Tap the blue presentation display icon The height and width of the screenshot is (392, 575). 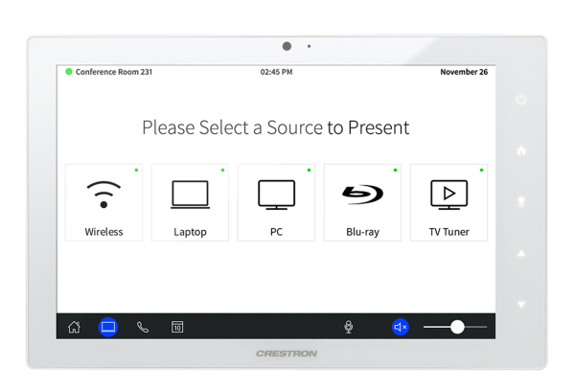tap(108, 327)
